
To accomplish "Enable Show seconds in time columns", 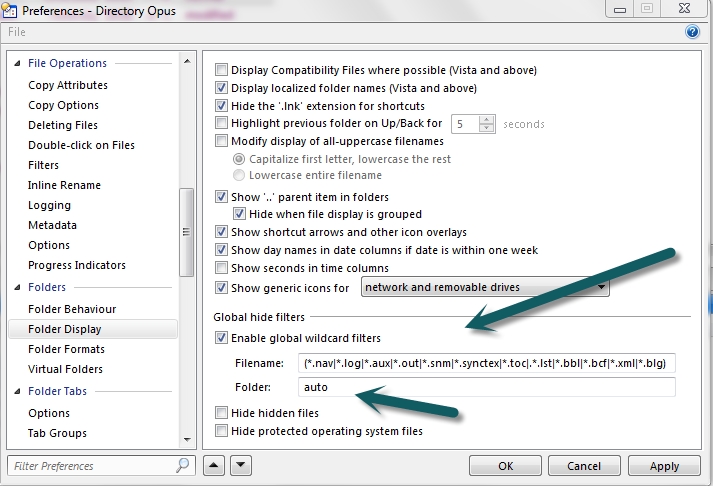I will (x=221, y=268).
